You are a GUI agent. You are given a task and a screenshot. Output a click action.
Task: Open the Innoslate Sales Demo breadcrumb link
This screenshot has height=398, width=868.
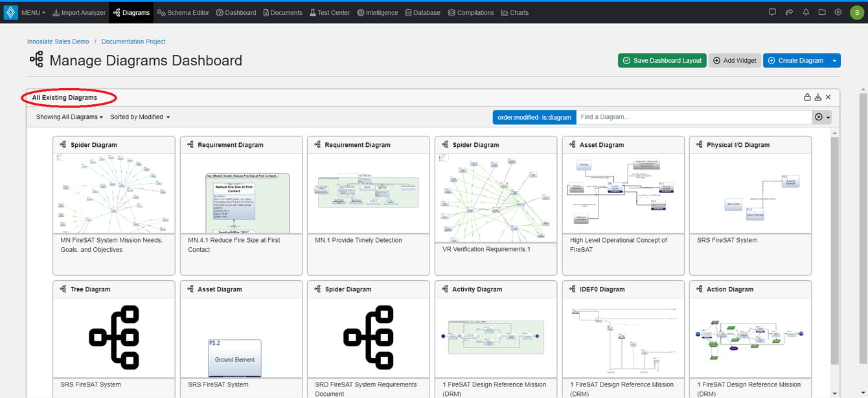(x=58, y=41)
